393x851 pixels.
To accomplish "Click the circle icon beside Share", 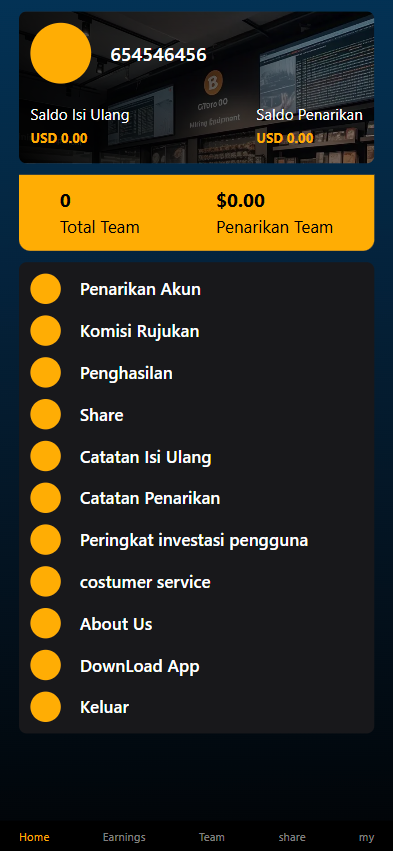I will [x=46, y=414].
